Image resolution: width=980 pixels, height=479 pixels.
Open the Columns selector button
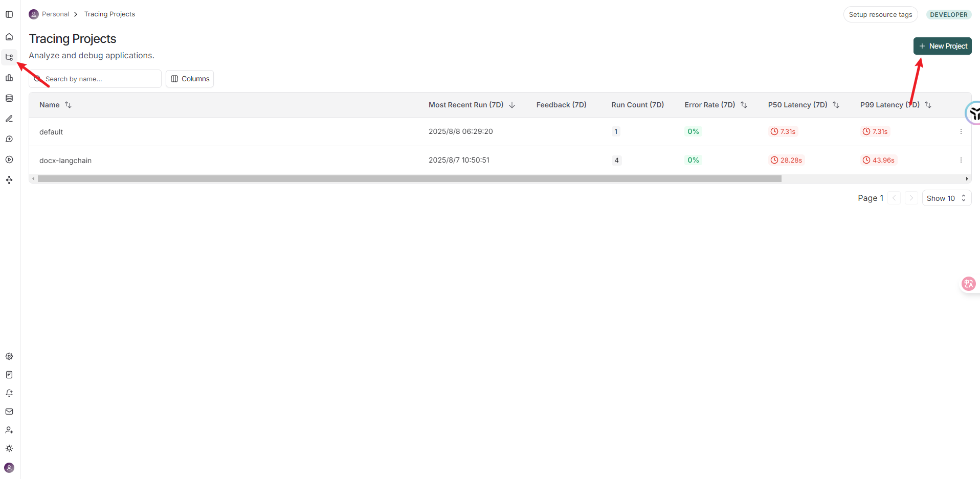[190, 79]
